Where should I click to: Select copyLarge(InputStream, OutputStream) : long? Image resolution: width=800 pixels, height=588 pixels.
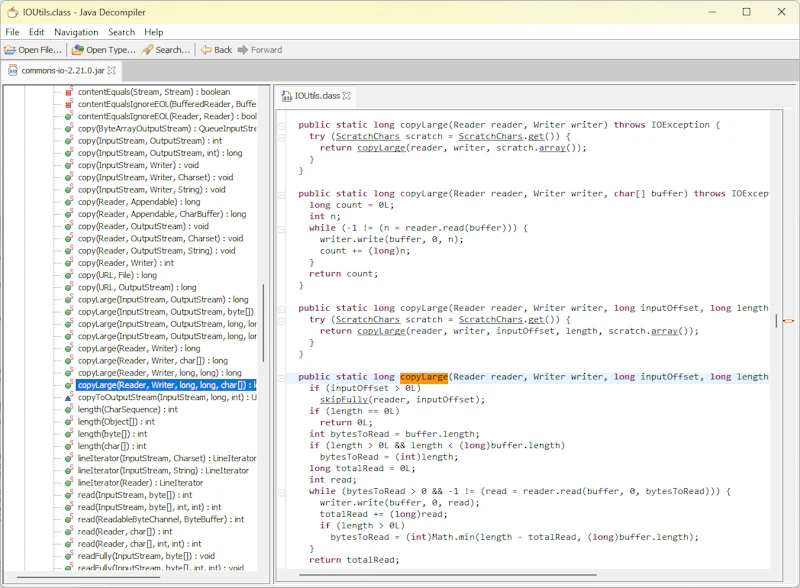point(163,300)
